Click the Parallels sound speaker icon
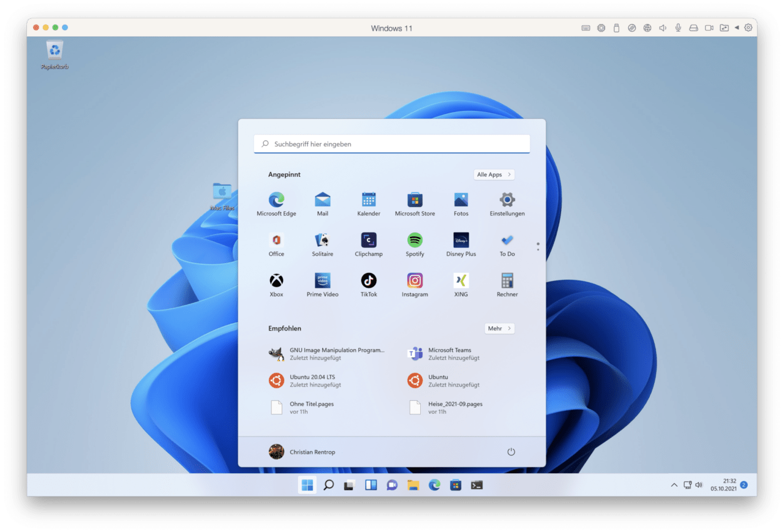This screenshot has height=532, width=784. point(663,28)
